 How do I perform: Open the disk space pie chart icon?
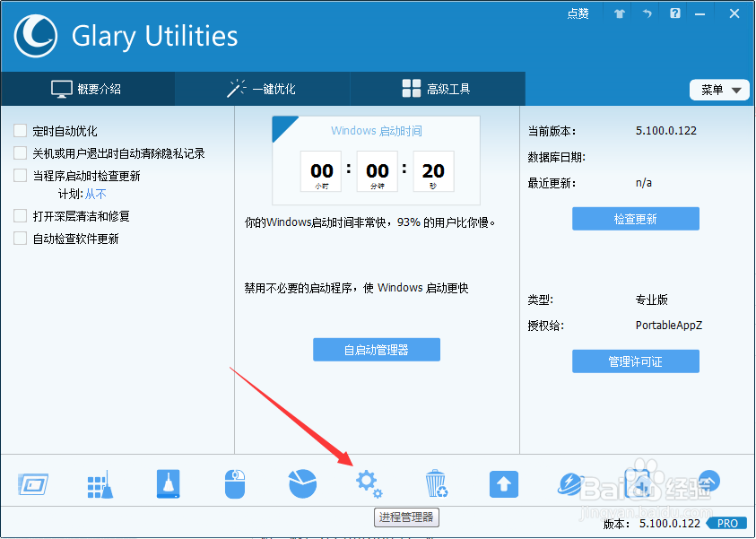click(302, 483)
